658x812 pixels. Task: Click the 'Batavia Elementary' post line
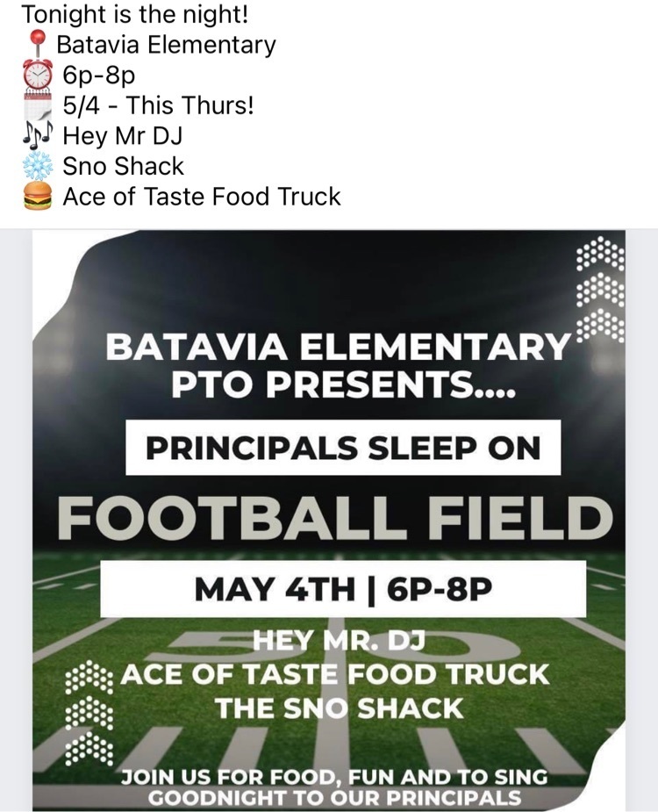[x=166, y=45]
